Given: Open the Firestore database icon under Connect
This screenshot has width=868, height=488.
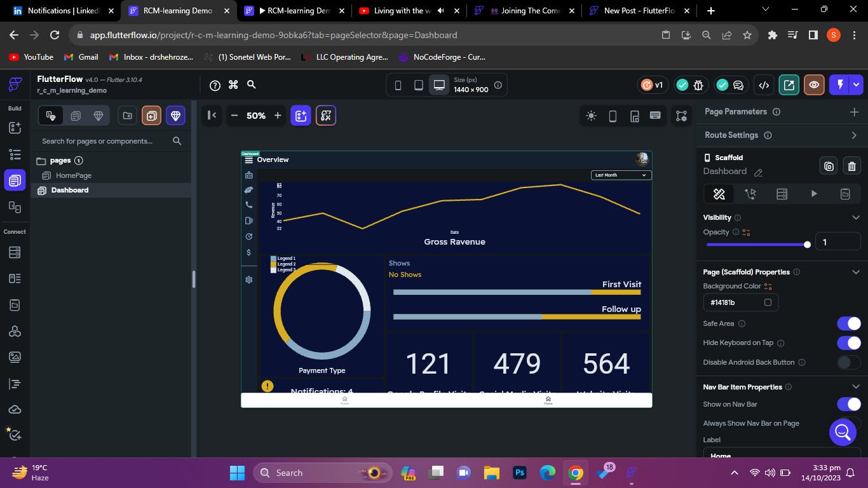Looking at the screenshot, I should pyautogui.click(x=15, y=252).
